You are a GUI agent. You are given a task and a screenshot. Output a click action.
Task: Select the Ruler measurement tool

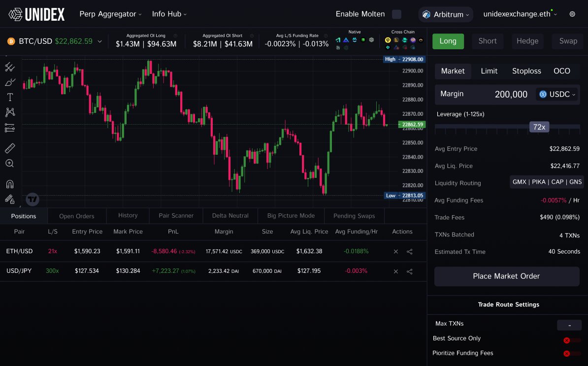point(9,147)
